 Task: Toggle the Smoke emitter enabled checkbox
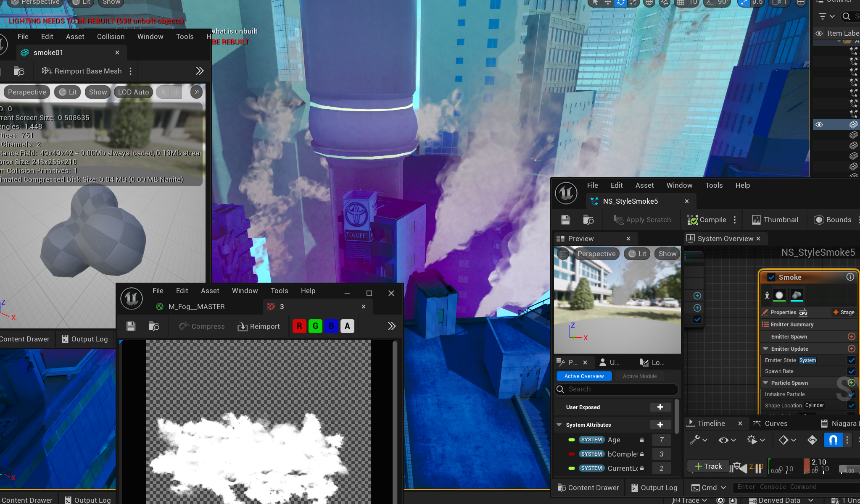pos(771,277)
